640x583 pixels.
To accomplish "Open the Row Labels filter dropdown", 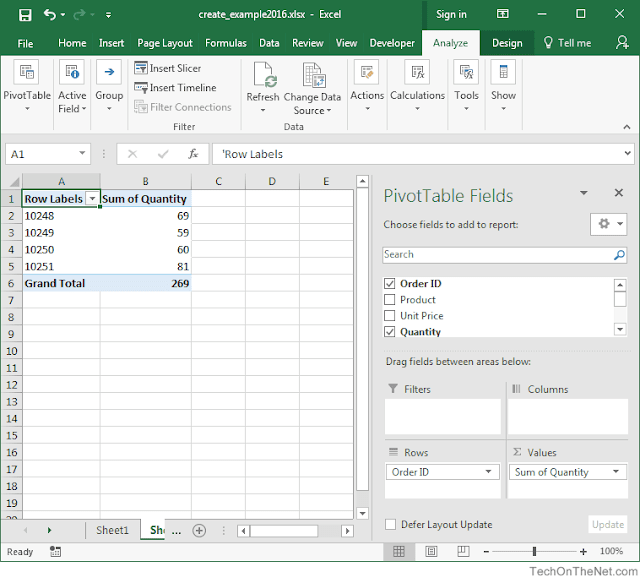I will coord(93,199).
